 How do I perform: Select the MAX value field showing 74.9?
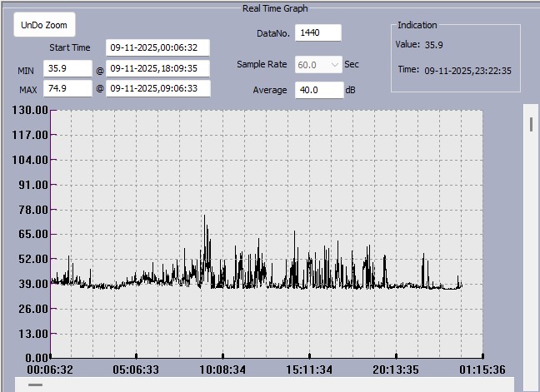[67, 88]
